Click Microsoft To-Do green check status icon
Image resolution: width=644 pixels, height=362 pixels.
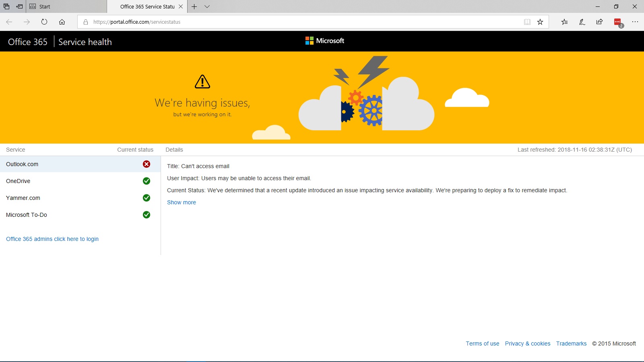tap(147, 215)
